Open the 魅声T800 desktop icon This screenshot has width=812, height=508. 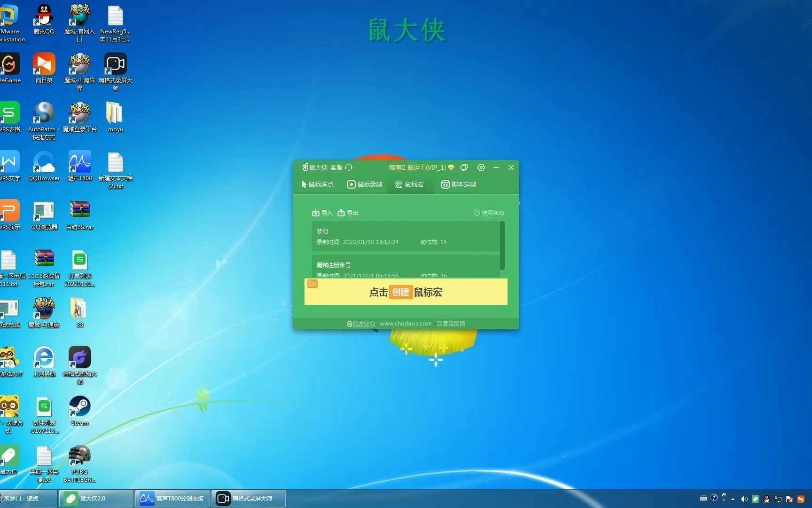click(79, 166)
